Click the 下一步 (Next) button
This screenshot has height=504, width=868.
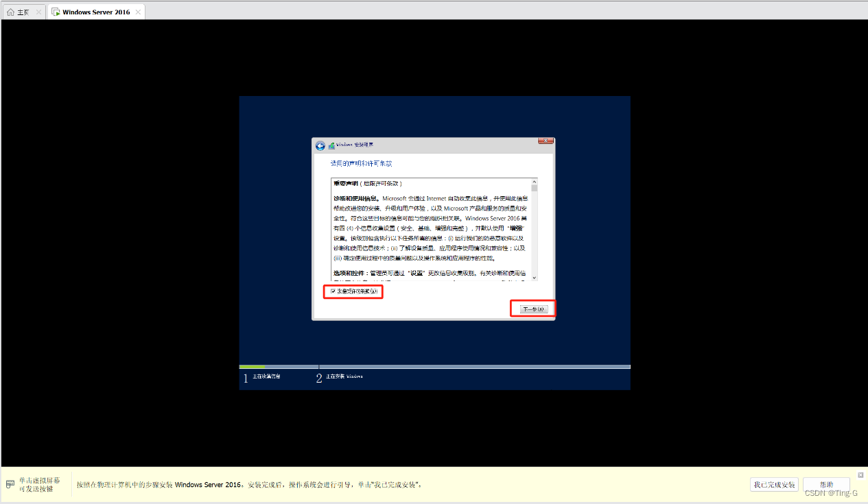pos(533,309)
